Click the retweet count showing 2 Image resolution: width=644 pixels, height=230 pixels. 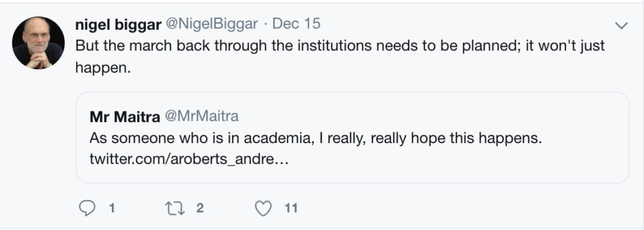[200, 208]
